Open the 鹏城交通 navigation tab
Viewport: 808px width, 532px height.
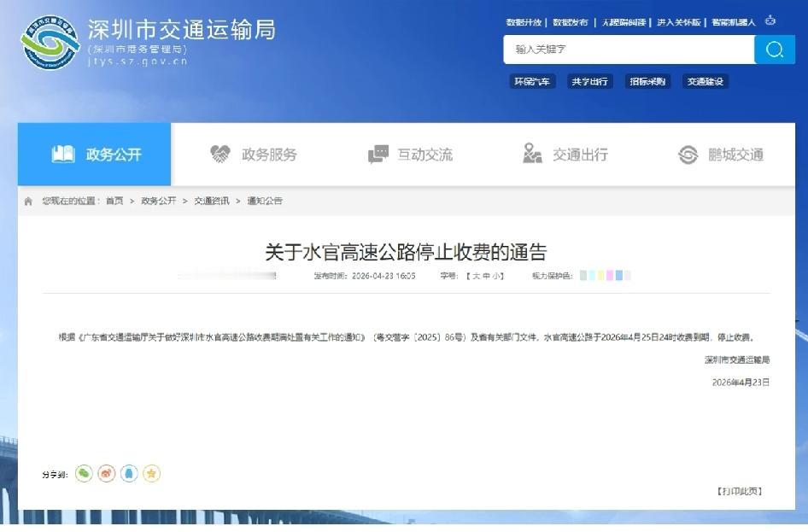(724, 155)
